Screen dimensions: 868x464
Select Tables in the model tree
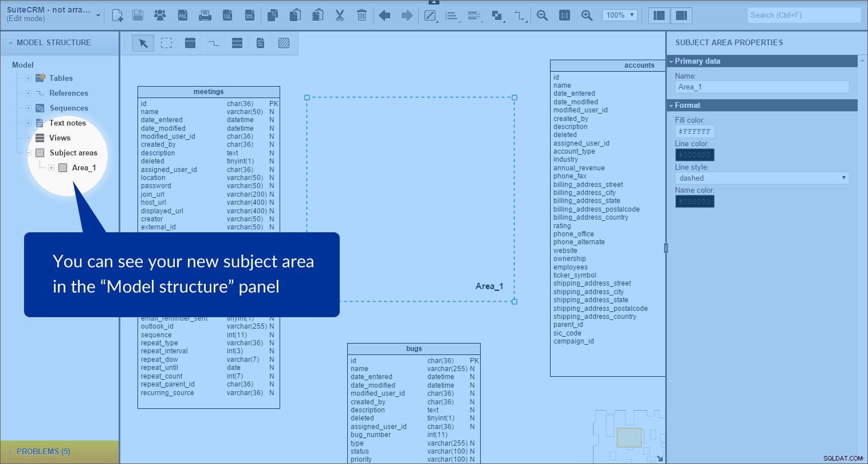61,78
